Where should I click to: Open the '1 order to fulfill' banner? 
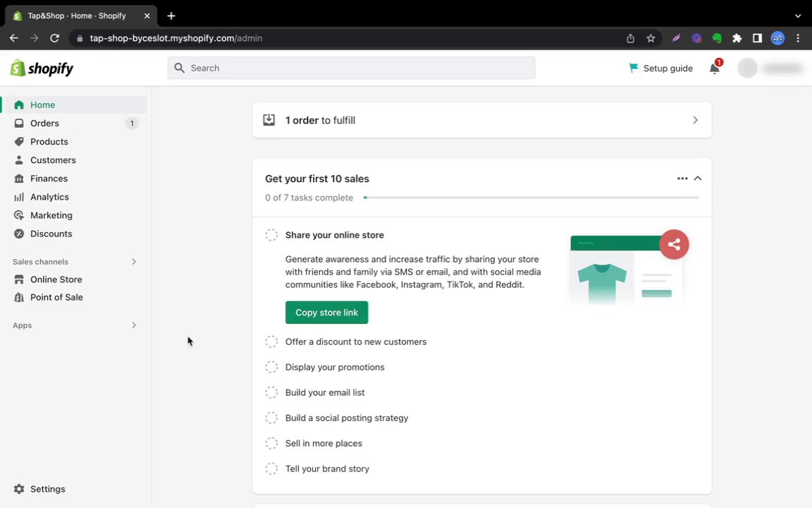coord(481,120)
